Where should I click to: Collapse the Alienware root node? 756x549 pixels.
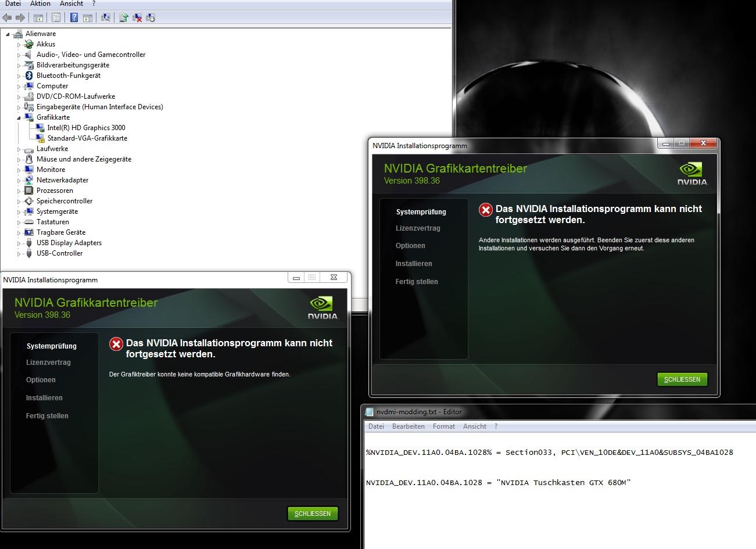tap(8, 34)
